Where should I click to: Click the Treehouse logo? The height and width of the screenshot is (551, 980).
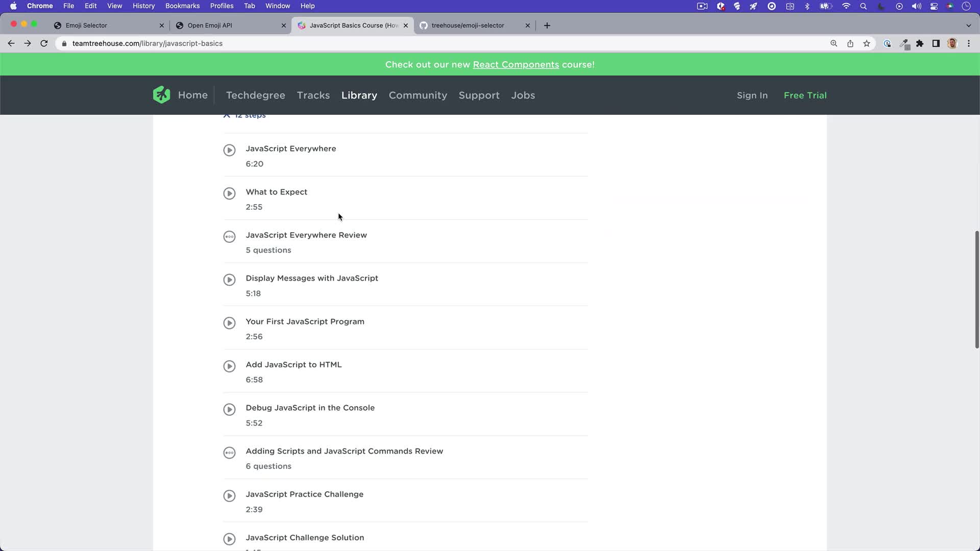click(161, 95)
